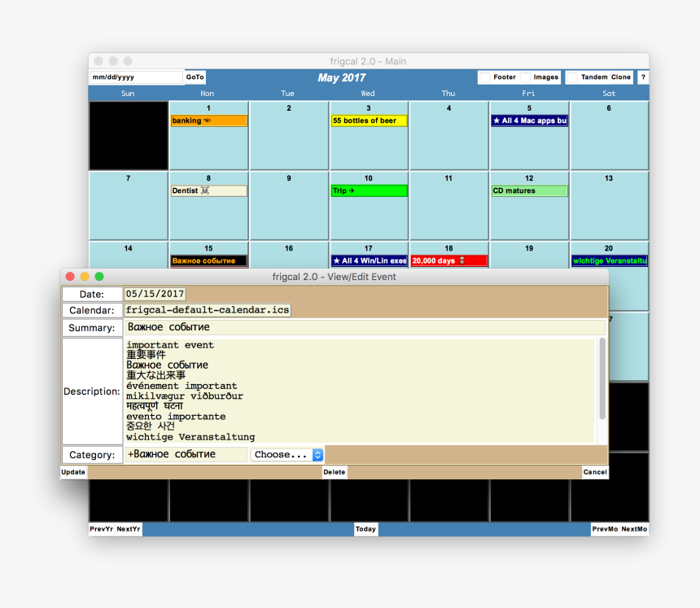
Task: Open the yellow 55 bottles of beer event
Action: 369,120
